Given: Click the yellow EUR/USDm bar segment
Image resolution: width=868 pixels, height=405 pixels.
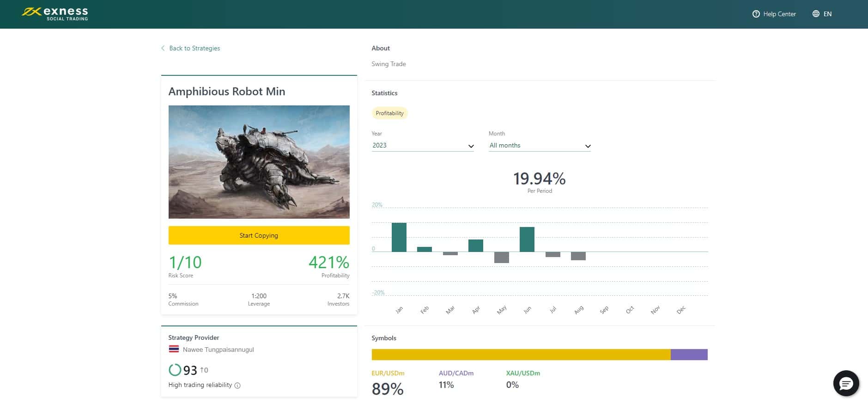Looking at the screenshot, I should click(521, 355).
